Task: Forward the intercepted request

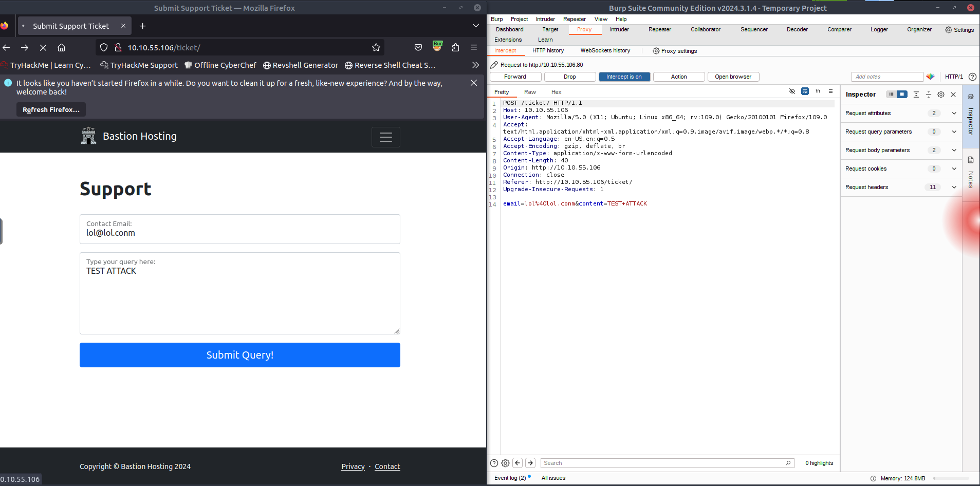Action: pyautogui.click(x=515, y=77)
